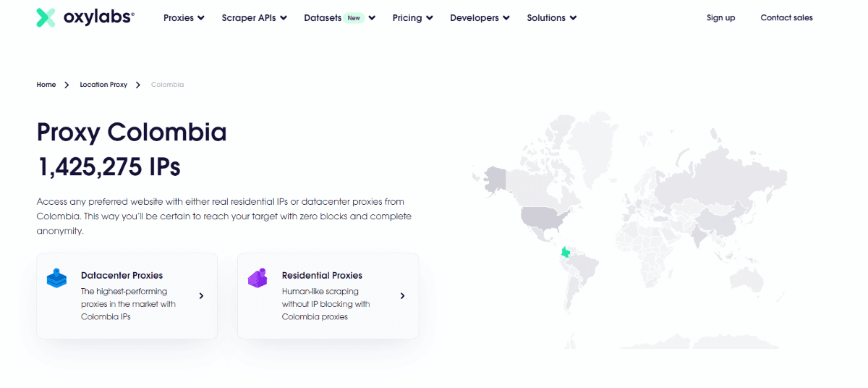The image size is (868, 388).
Task: Click the arrow on the Residential Proxies card
Action: click(x=402, y=295)
